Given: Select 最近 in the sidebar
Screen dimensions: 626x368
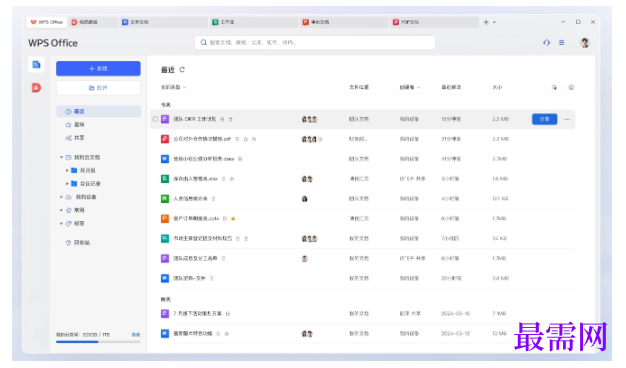Looking at the screenshot, I should pyautogui.click(x=98, y=111).
